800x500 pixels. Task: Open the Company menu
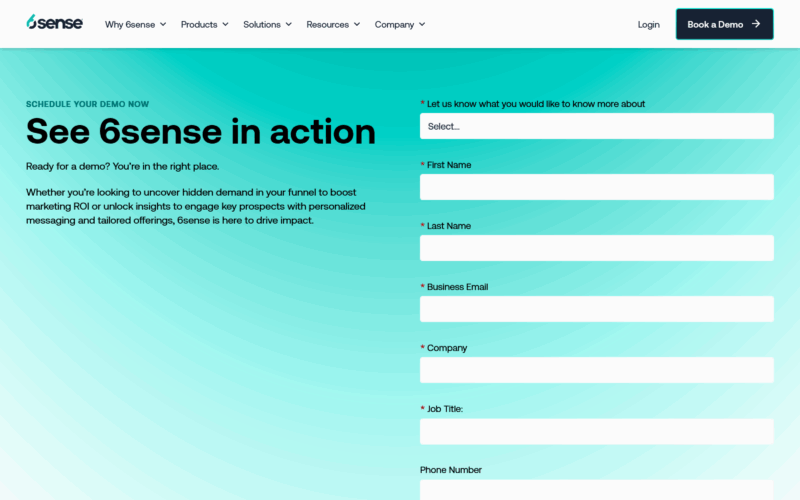point(400,24)
